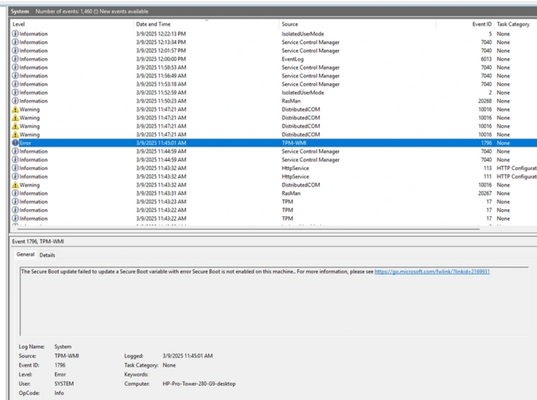Click the information icon of HttpService event 113
Viewport: 537px width, 400px height.
click(15, 168)
